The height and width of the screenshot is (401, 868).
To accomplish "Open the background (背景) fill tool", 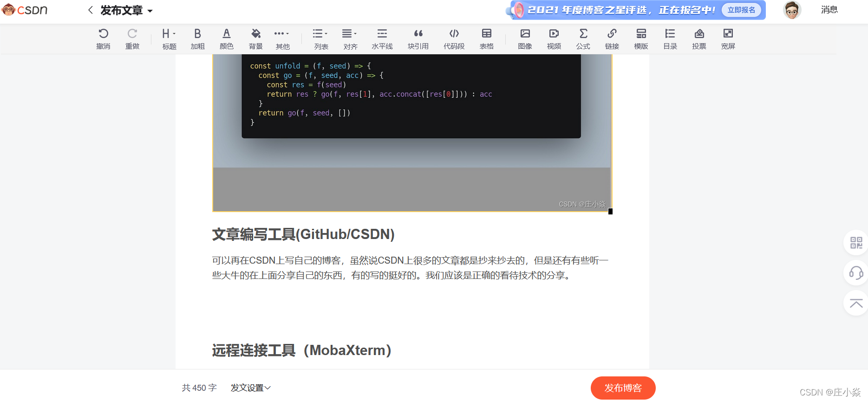I will 256,39.
